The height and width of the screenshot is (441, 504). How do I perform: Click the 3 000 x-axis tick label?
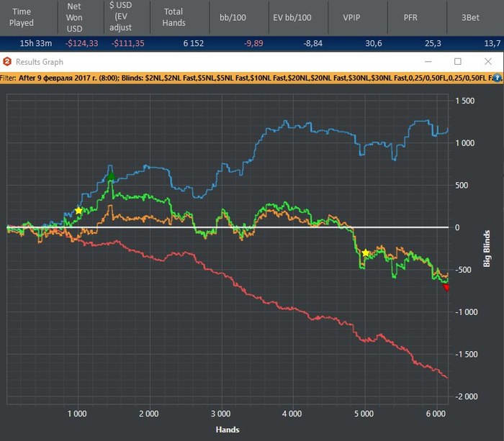click(x=220, y=414)
